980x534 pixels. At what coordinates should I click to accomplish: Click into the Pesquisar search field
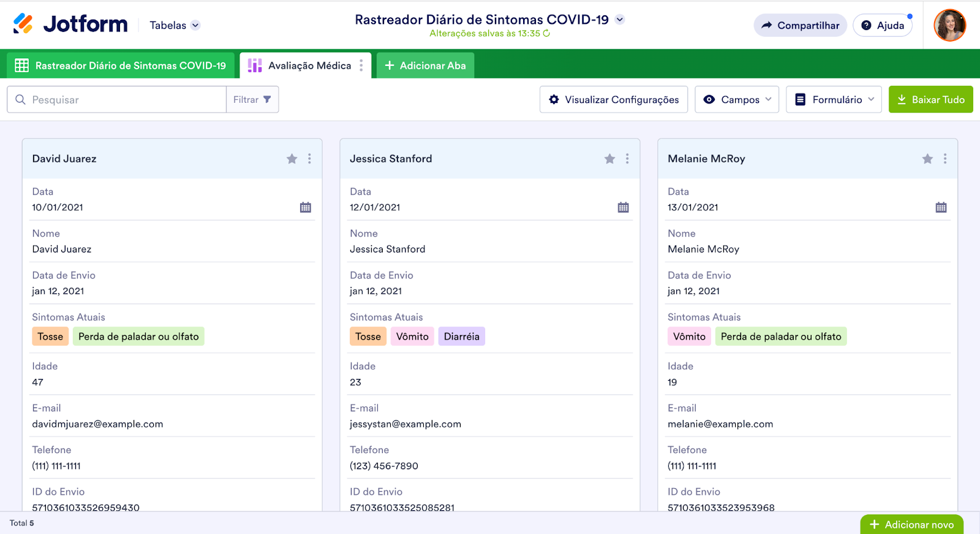click(123, 99)
